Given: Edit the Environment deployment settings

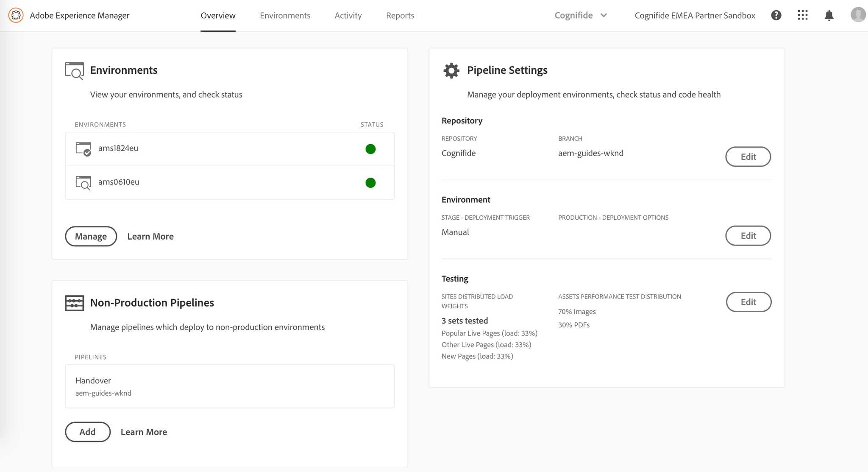Looking at the screenshot, I should click(x=748, y=235).
